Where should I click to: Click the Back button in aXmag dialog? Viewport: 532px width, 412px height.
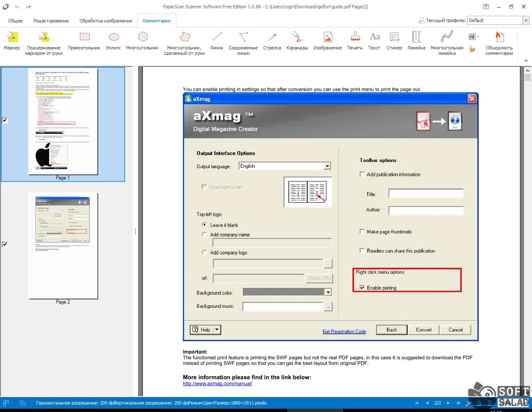click(392, 330)
